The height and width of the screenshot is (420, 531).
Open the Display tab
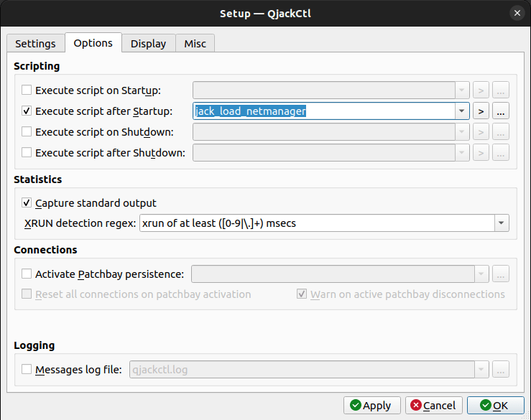[148, 44]
